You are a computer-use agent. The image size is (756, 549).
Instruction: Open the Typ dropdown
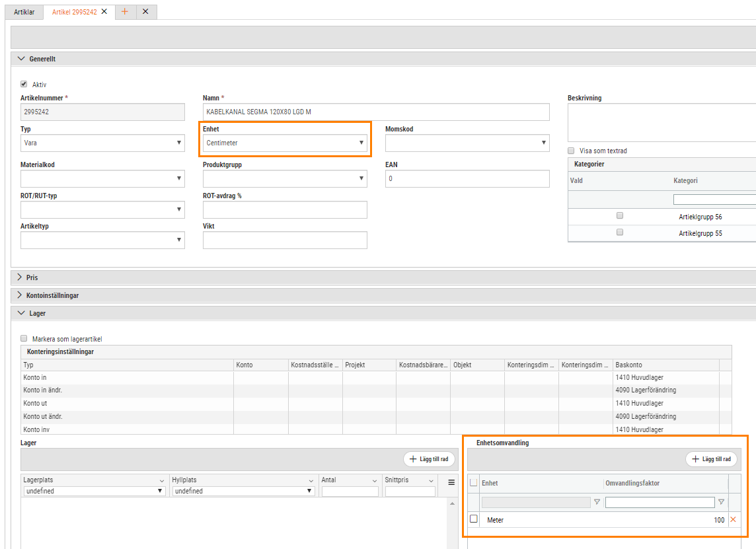tap(102, 143)
